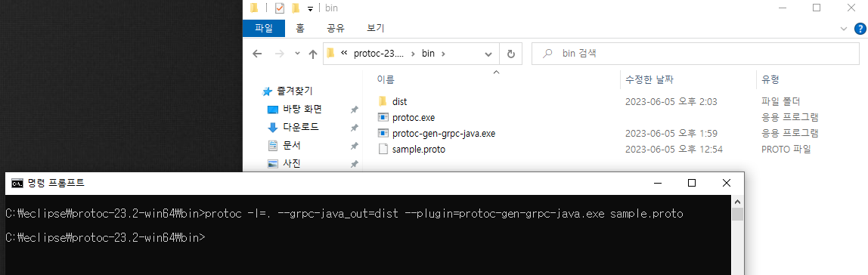
Task: Switch to the 공유 ribbon tab
Action: pyautogui.click(x=336, y=28)
